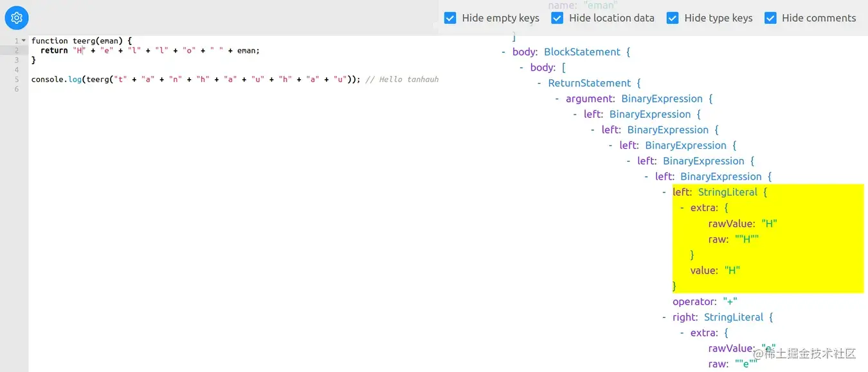868x372 pixels.
Task: Collapse the right StringLiteral node
Action: [665, 317]
